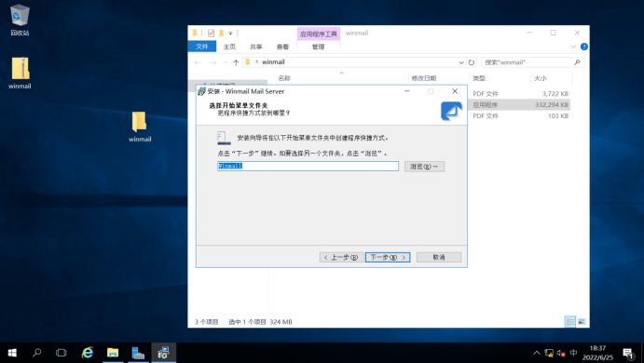Open the 文件 tab in Explorer
Viewport: 644px width, 363px height.
(x=201, y=47)
